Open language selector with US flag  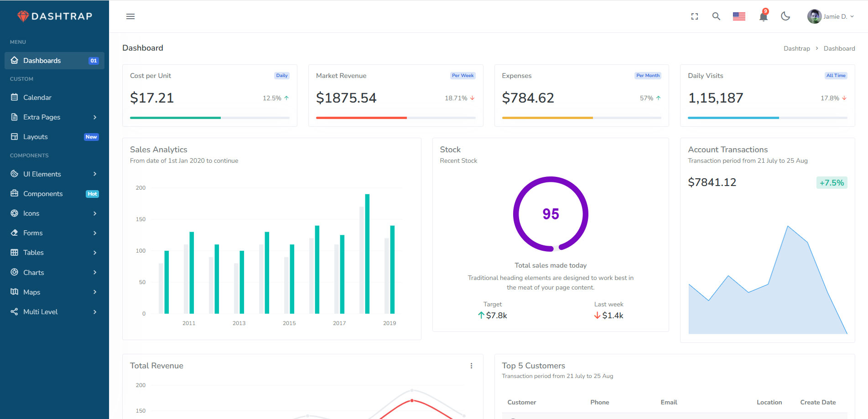[x=739, y=16]
